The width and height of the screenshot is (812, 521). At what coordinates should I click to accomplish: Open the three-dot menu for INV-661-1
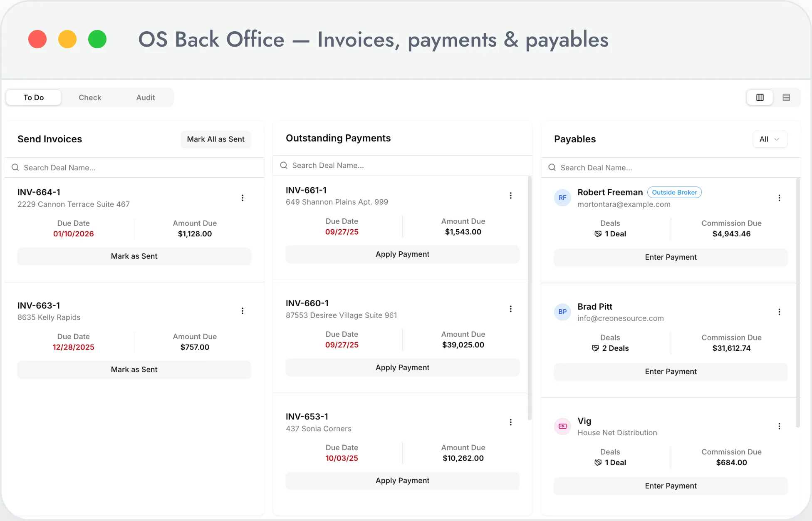(x=511, y=196)
